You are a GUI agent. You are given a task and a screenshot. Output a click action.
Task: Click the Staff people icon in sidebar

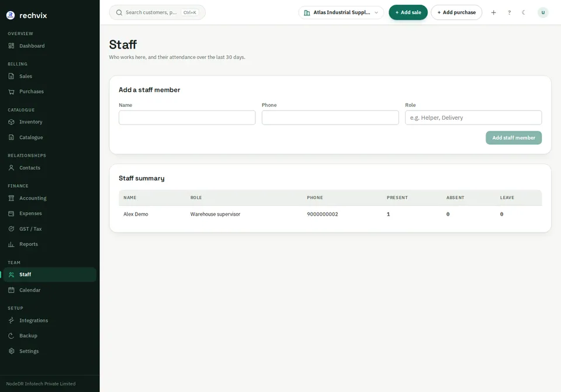pos(12,275)
